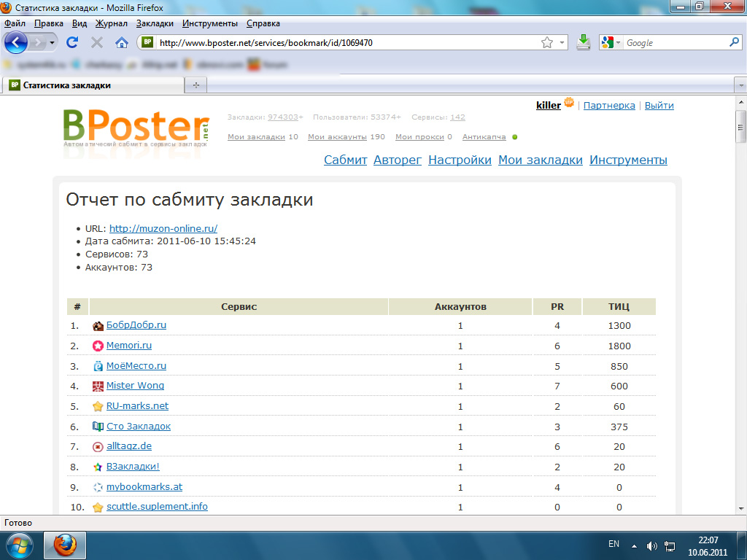747x560 pixels.
Task: Open the downloads arrow icon
Action: [583, 42]
